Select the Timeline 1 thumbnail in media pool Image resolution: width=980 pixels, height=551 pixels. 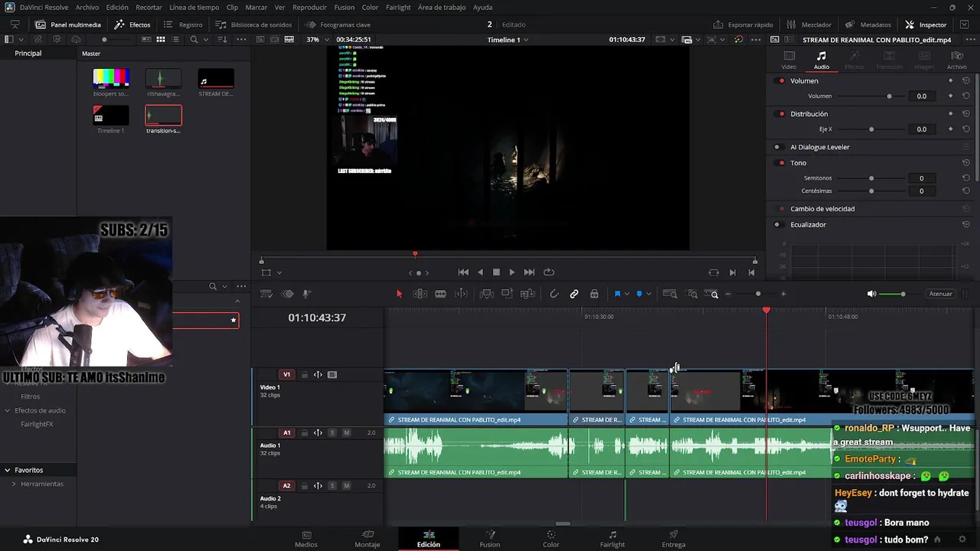[x=111, y=115]
